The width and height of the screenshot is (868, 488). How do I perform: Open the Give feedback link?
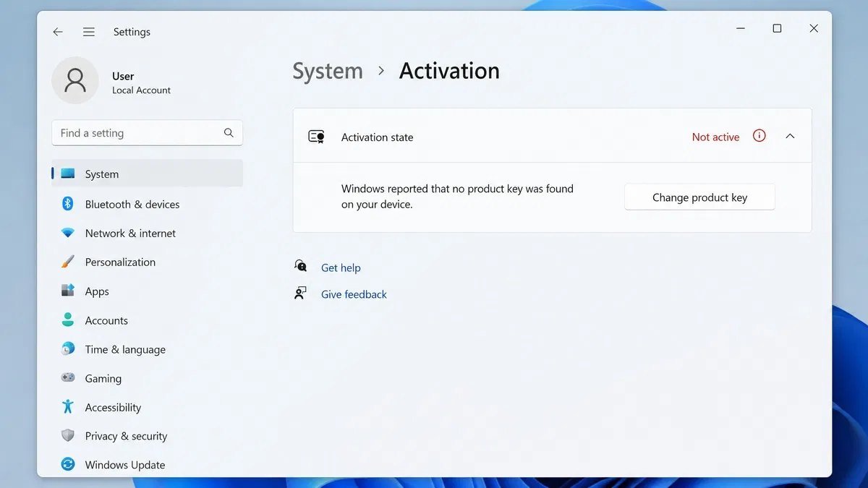(x=354, y=294)
